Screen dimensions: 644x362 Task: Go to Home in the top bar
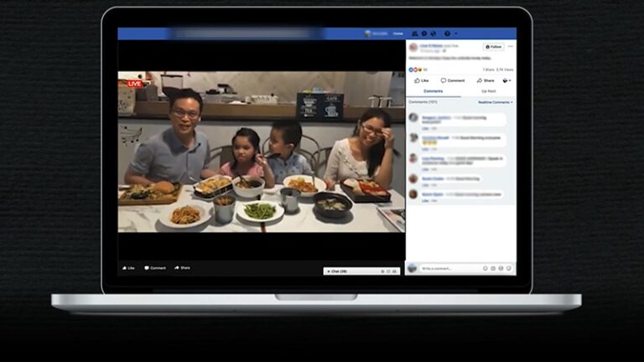397,34
